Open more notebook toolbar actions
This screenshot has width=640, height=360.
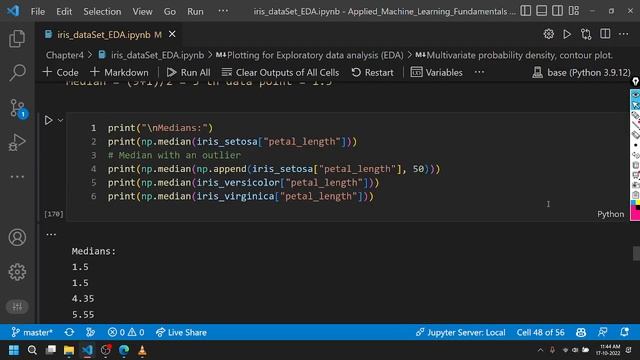(x=479, y=72)
